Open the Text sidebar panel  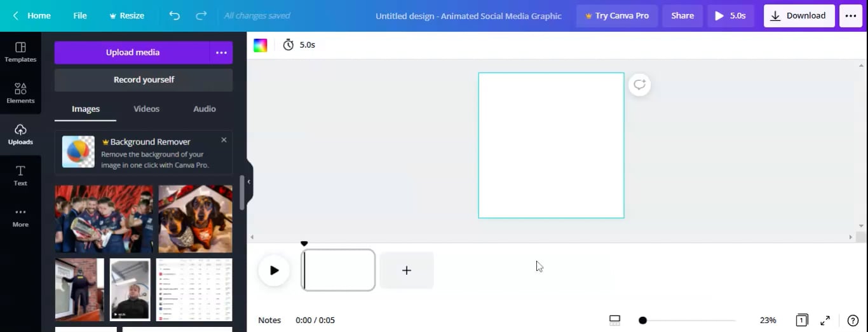click(x=20, y=176)
